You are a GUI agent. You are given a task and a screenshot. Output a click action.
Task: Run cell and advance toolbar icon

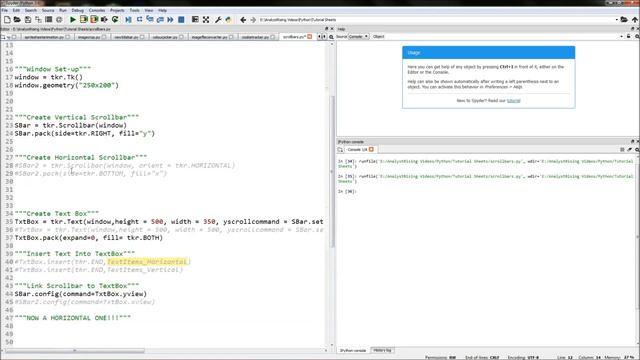(x=94, y=20)
